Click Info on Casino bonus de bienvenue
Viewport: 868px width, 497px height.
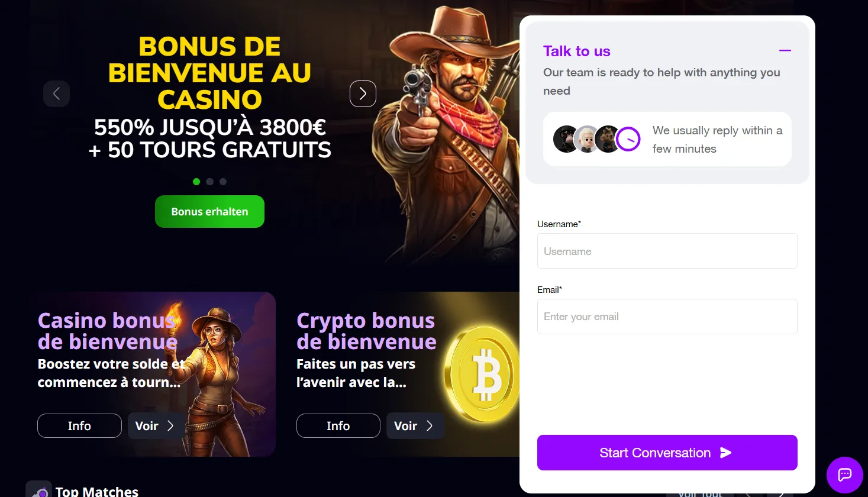tap(79, 426)
